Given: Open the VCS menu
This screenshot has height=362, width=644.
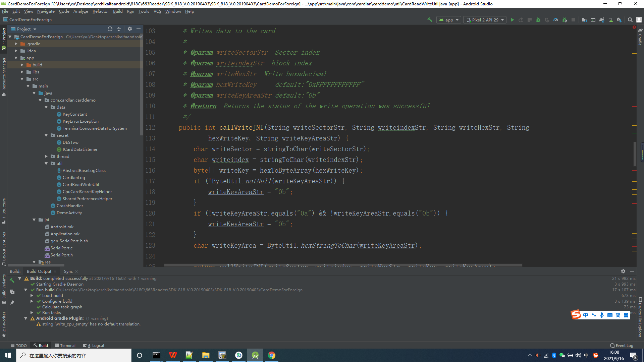Looking at the screenshot, I should (157, 11).
